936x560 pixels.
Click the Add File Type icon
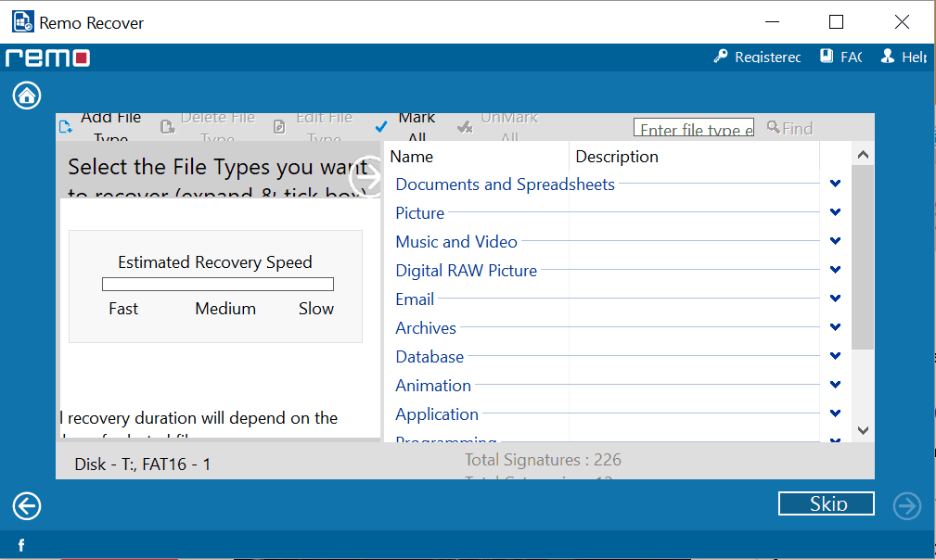coord(66,126)
